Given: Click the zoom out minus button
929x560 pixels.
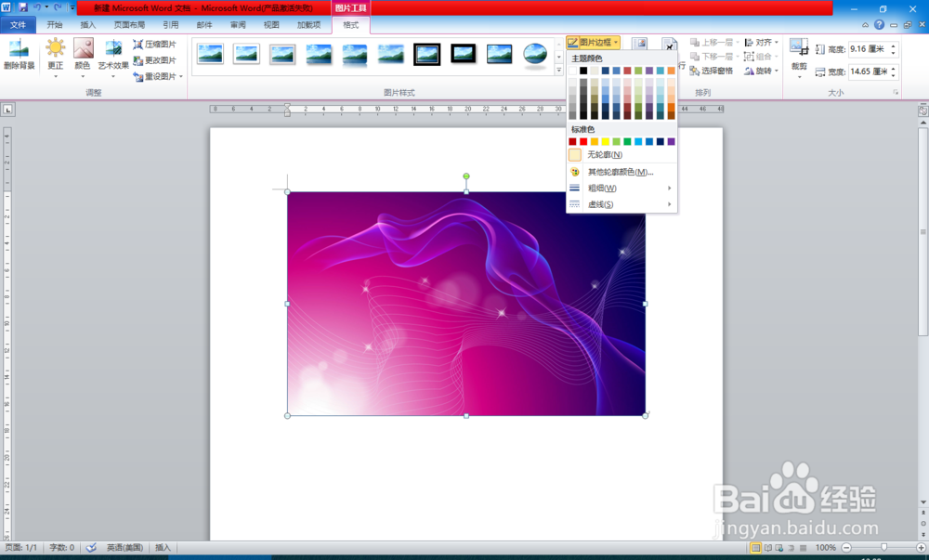Looking at the screenshot, I should coord(846,548).
